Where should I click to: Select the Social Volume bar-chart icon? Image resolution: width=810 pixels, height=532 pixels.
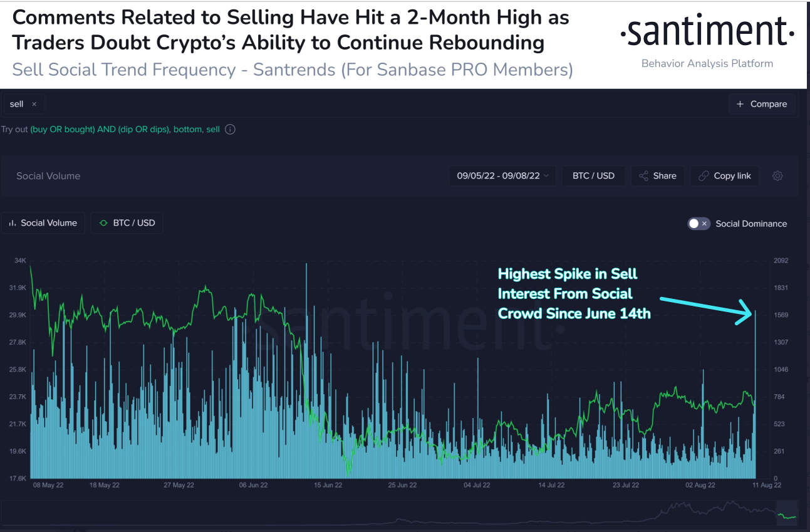[13, 222]
